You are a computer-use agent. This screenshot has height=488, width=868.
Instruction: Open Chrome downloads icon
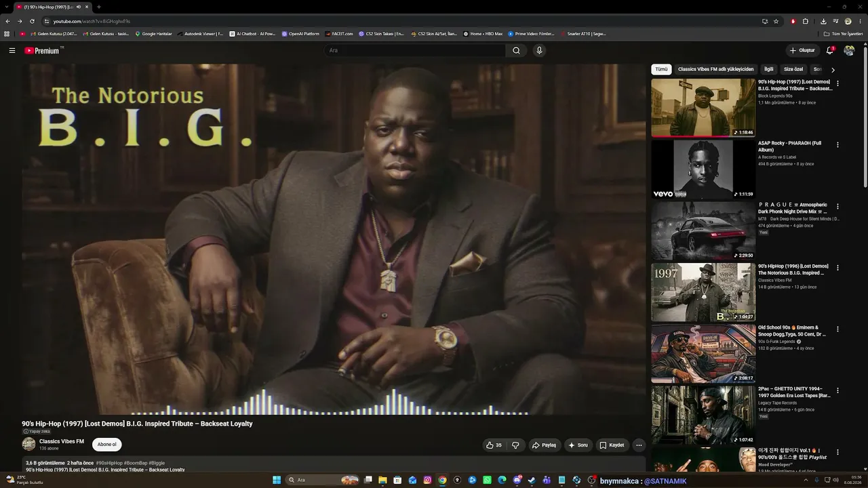pyautogui.click(x=823, y=21)
